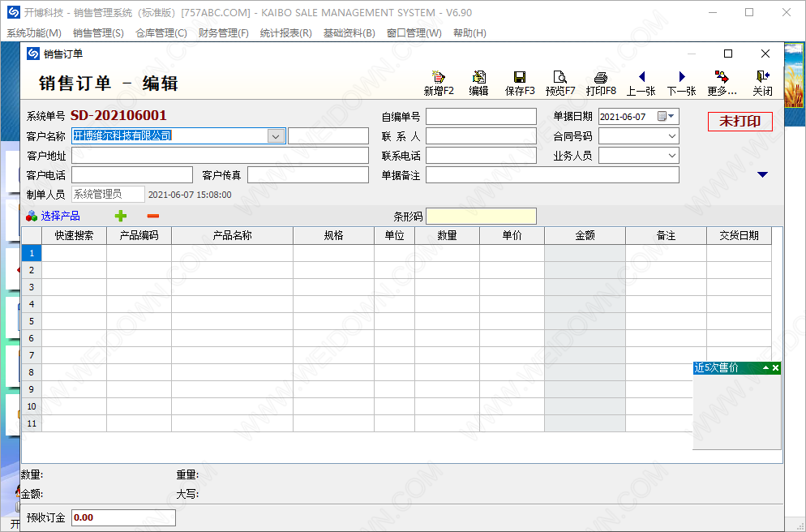This screenshot has width=806, height=532.
Task: Go to next order 下一张
Action: pos(681,83)
